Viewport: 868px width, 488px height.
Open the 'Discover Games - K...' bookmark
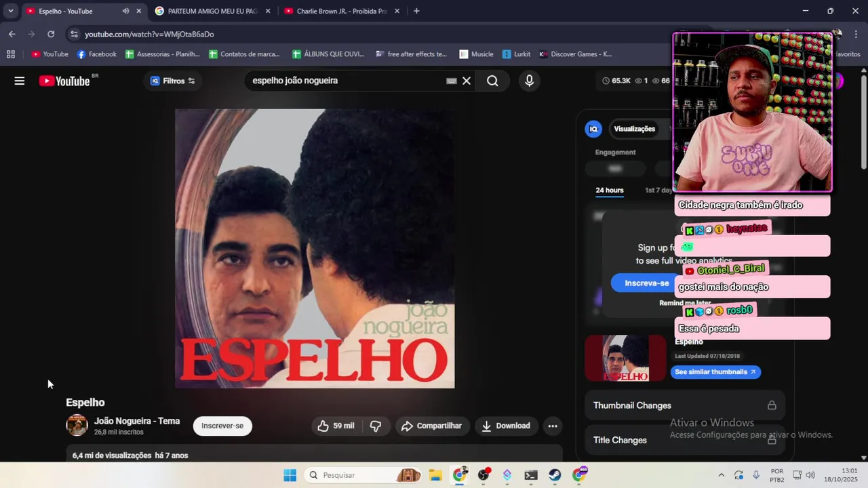(x=575, y=54)
